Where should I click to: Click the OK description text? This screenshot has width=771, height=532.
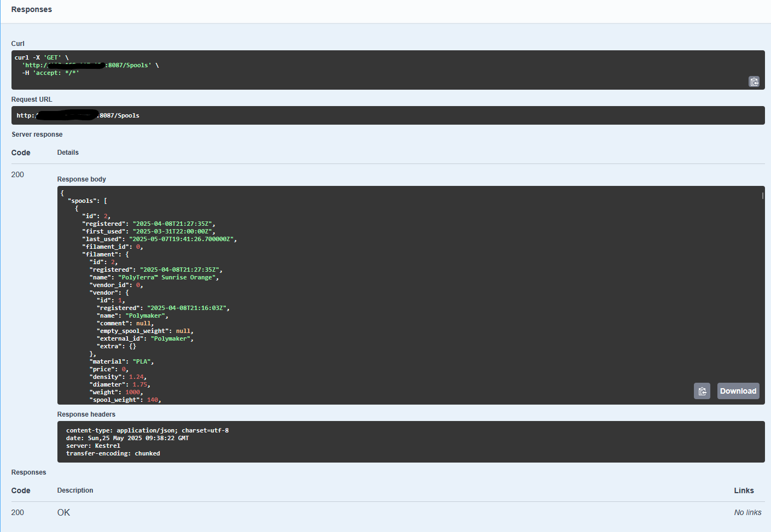63,512
